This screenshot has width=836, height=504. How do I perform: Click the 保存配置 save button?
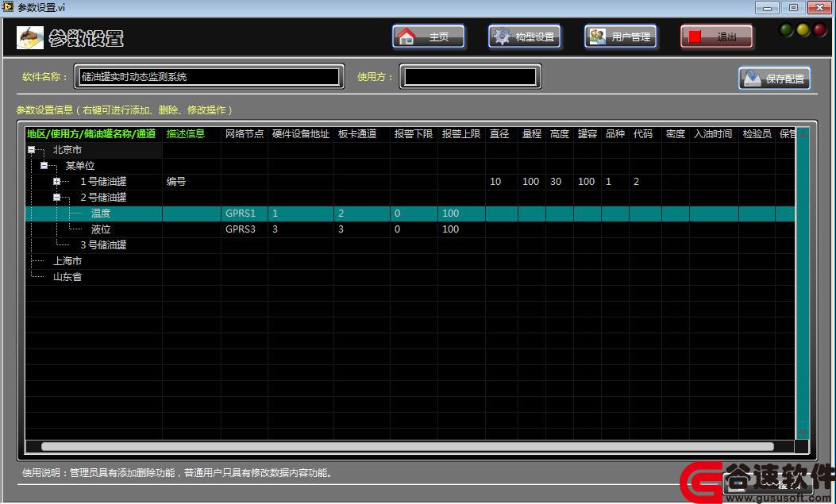(775, 79)
